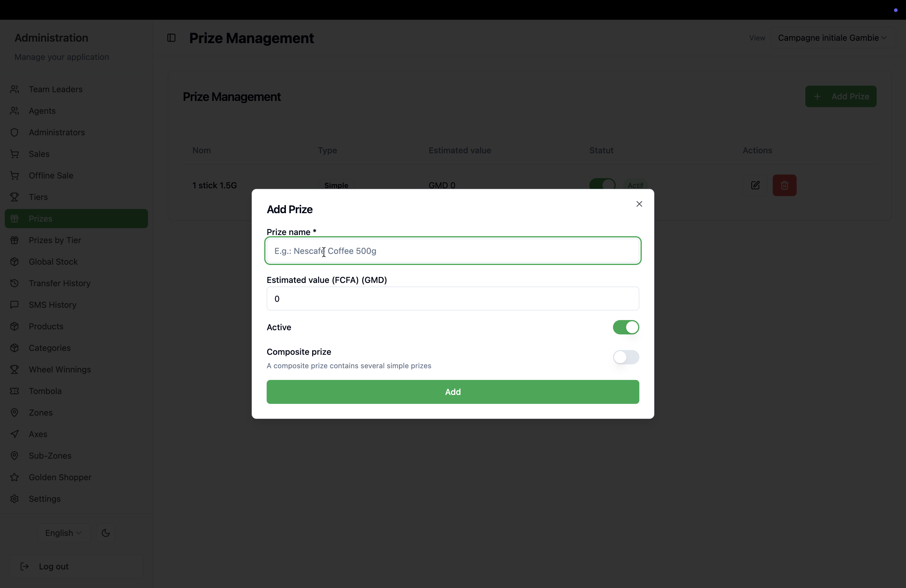Delete the 1 stick 1.5G prize
Screen dimensions: 906x588
tap(785, 185)
